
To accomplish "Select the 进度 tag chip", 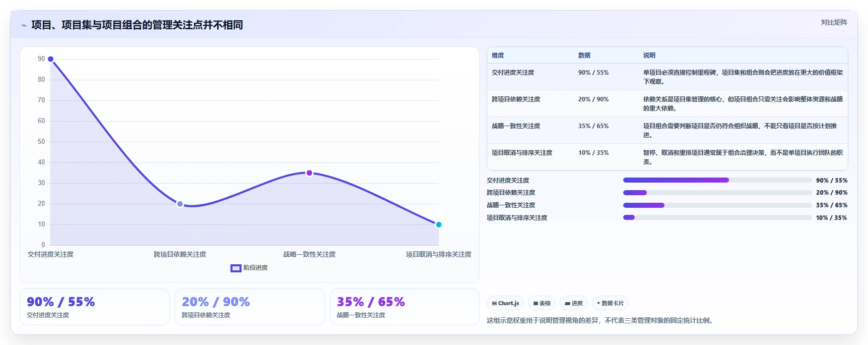I will [x=574, y=303].
